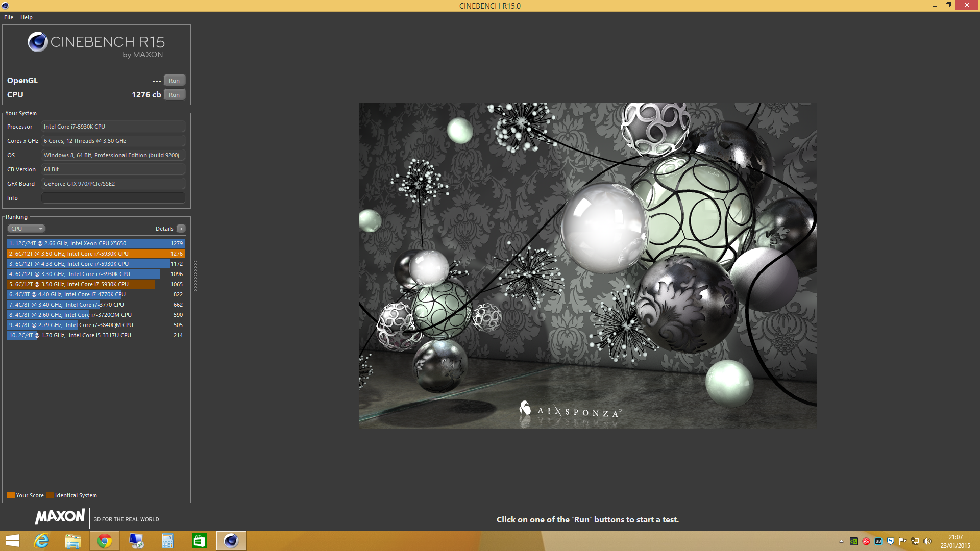Show hidden system tray icons

[x=841, y=541]
